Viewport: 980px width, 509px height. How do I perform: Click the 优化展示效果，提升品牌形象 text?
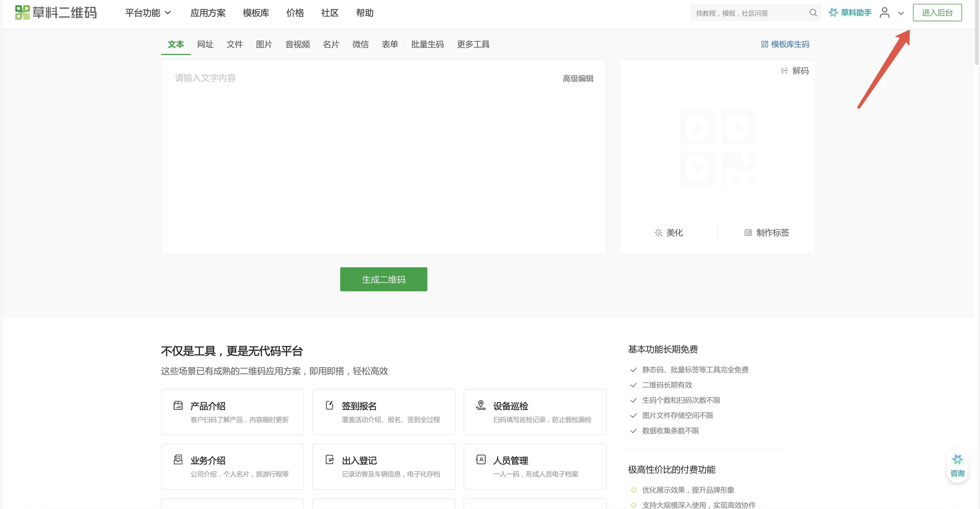tap(688, 490)
